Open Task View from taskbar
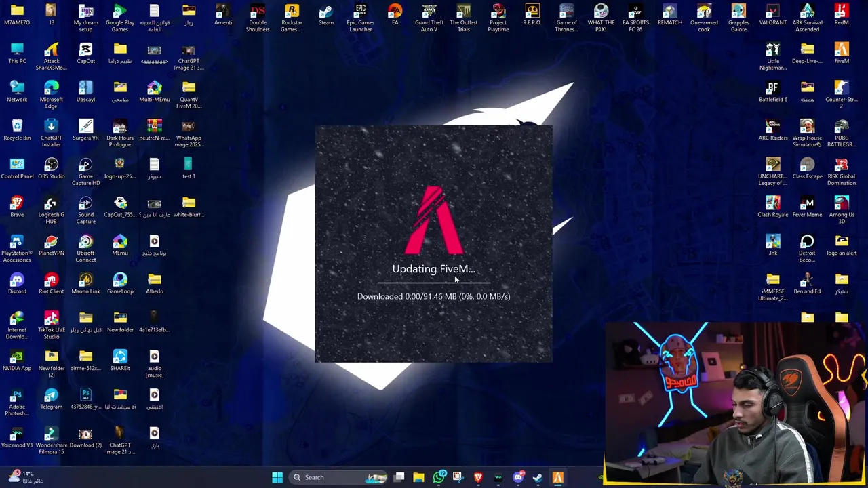This screenshot has height=488, width=868. [x=399, y=477]
